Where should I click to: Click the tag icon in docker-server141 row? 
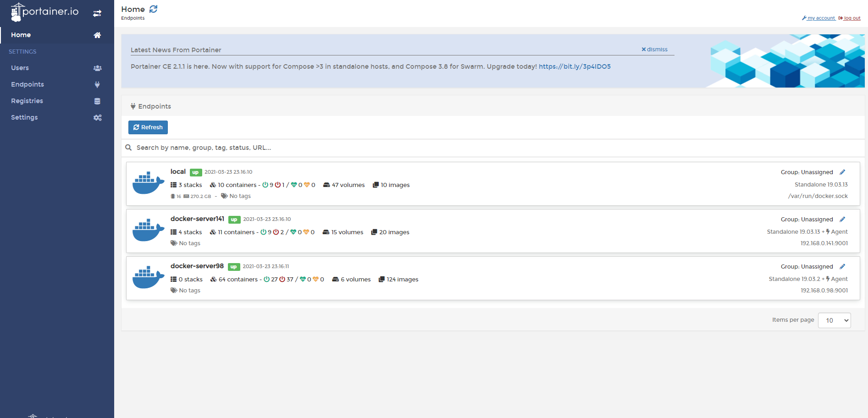pos(174,243)
